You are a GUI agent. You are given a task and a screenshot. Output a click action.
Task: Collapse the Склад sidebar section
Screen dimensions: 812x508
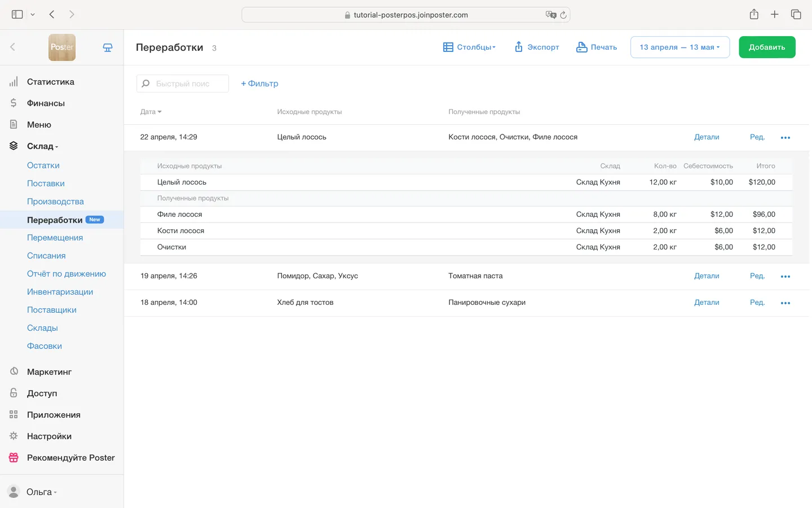pos(42,146)
